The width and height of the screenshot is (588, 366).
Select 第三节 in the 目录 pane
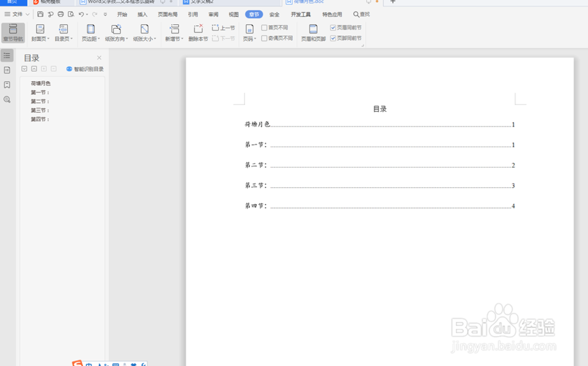coord(40,111)
